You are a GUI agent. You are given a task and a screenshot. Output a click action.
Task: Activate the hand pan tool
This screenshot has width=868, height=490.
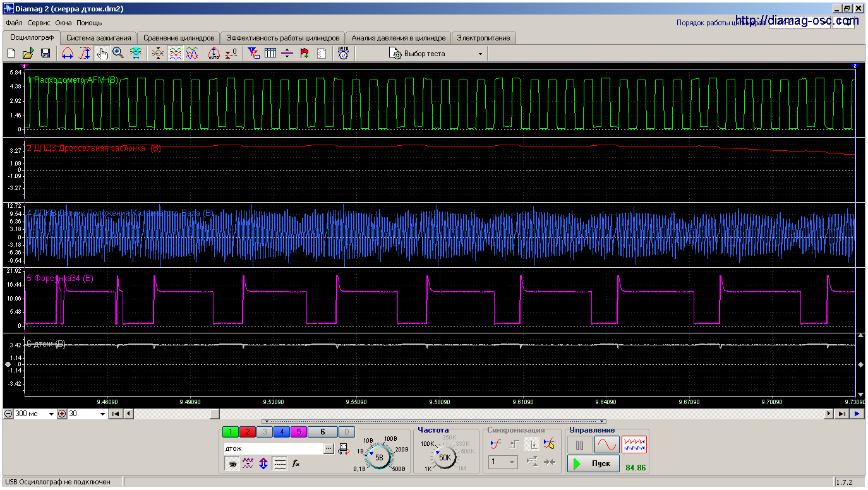click(102, 54)
